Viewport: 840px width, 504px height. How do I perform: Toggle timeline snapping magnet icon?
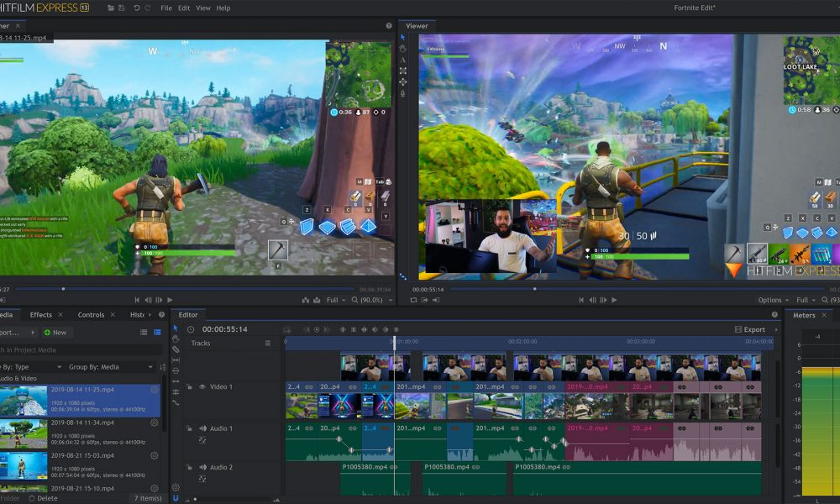coord(176,497)
